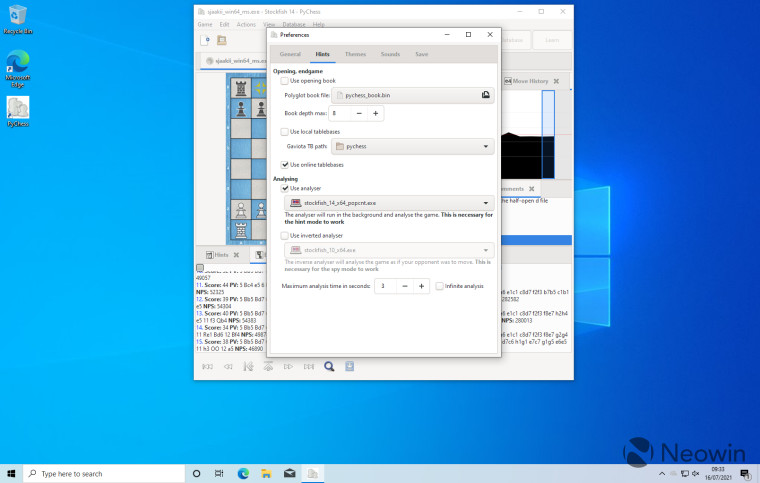The image size is (760, 483).
Task: Click the Cortana circle on the taskbar
Action: (196, 473)
